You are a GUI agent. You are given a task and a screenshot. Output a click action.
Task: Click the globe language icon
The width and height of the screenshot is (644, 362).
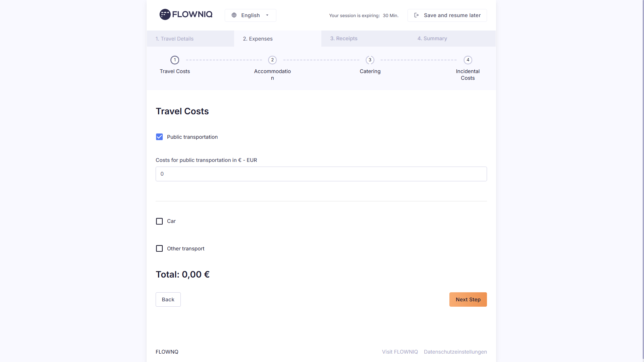234,15
